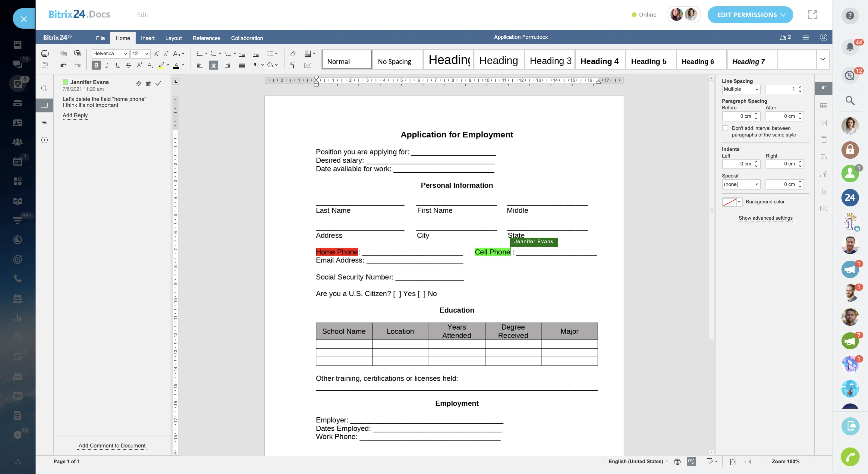
Task: Delete Jennifer Evans' comment with the trash icon
Action: (x=148, y=83)
